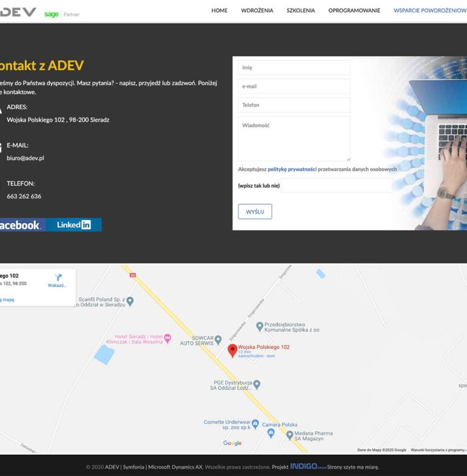This screenshot has height=476, width=467.
Task: Select OPROGRAMOWANIE menu item
Action: pos(354,10)
